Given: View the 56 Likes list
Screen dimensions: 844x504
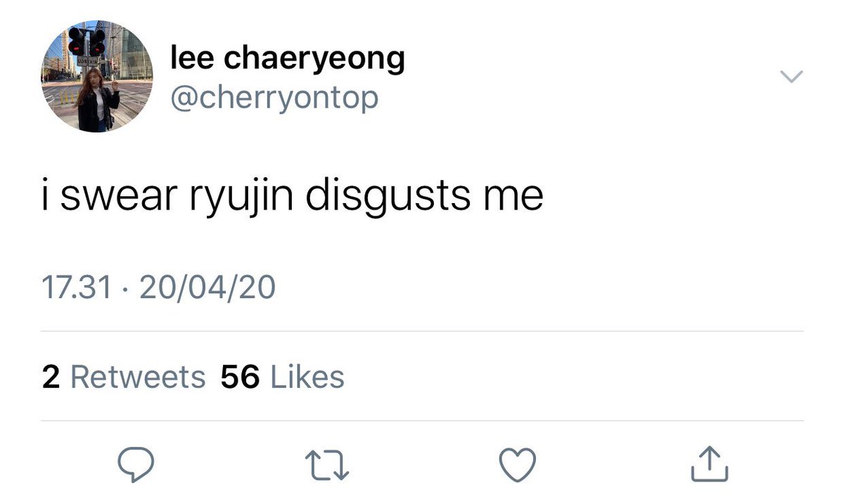Looking at the screenshot, I should click(282, 377).
